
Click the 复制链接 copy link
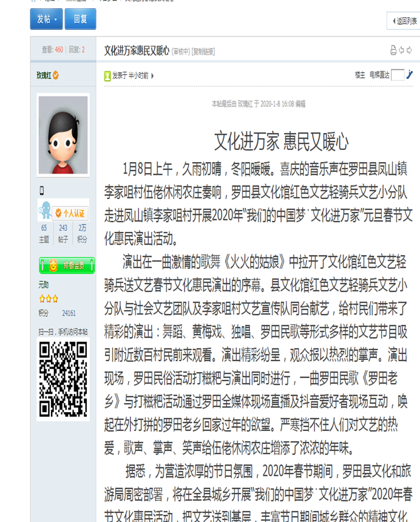click(204, 52)
